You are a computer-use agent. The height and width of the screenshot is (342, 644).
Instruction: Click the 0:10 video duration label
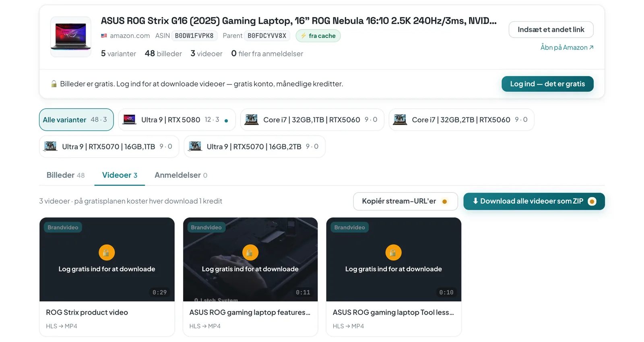coord(446,293)
